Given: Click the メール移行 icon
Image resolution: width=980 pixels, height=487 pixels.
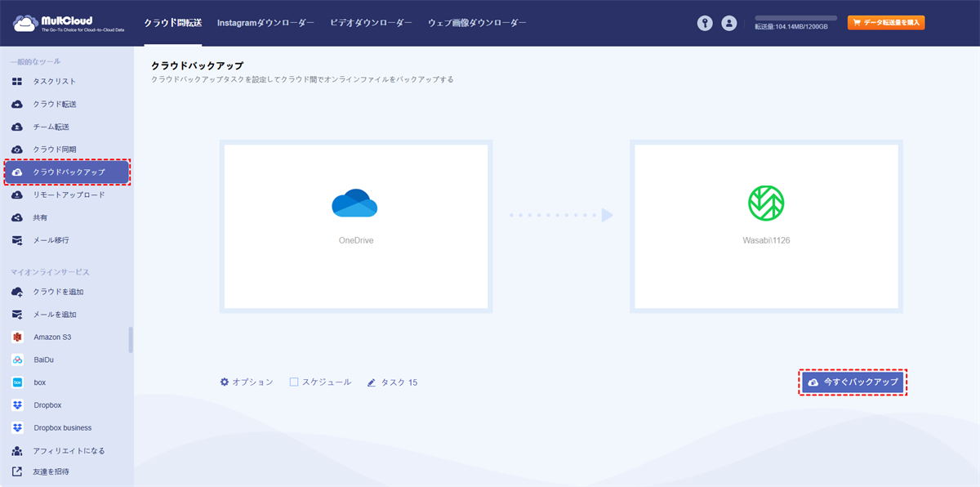Looking at the screenshot, I should [x=17, y=241].
